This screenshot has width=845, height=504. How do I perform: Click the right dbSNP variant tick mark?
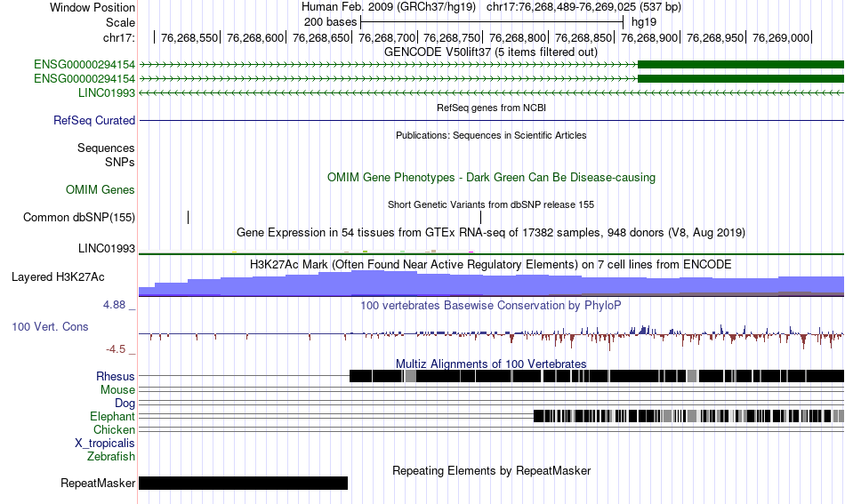coord(480,217)
